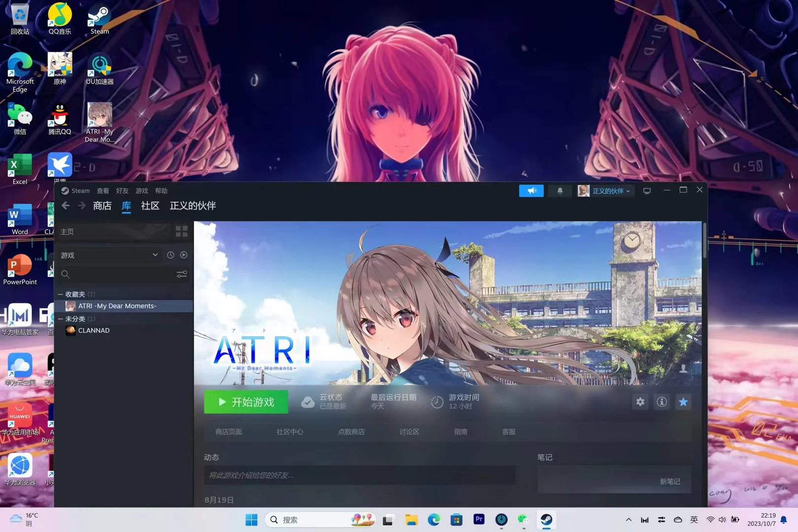This screenshot has width=798, height=532.
Task: Open 原神 desktop shortcut
Action: [x=60, y=69]
